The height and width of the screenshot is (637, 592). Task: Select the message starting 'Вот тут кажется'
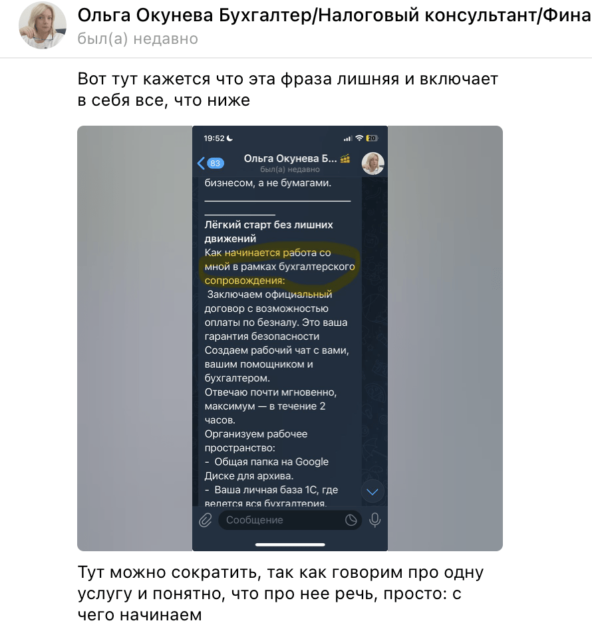tap(288, 89)
